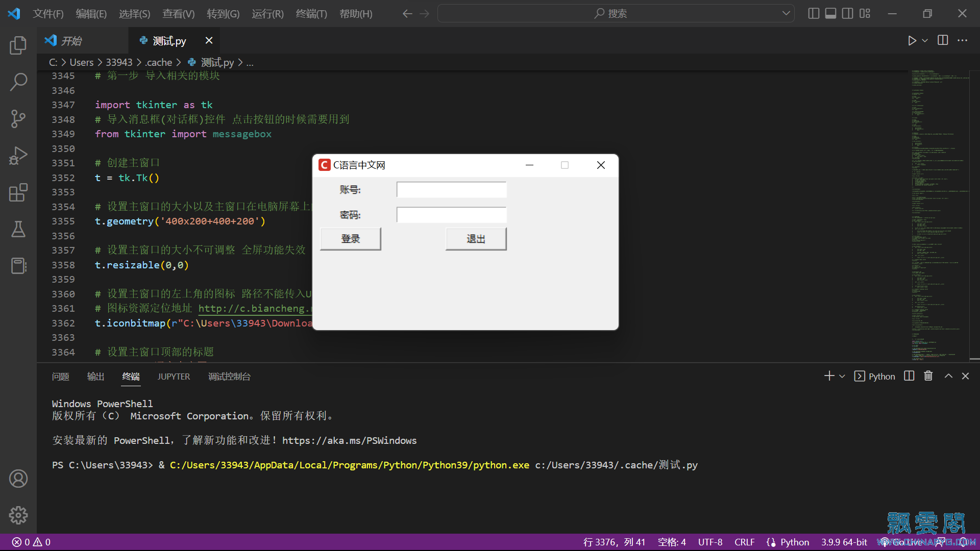980x551 pixels.
Task: Open the Run and Debug view
Action: point(18,156)
